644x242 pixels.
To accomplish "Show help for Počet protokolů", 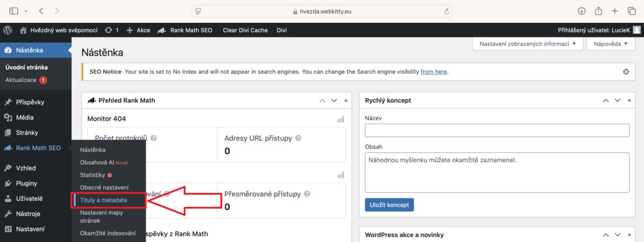I will click(153, 138).
